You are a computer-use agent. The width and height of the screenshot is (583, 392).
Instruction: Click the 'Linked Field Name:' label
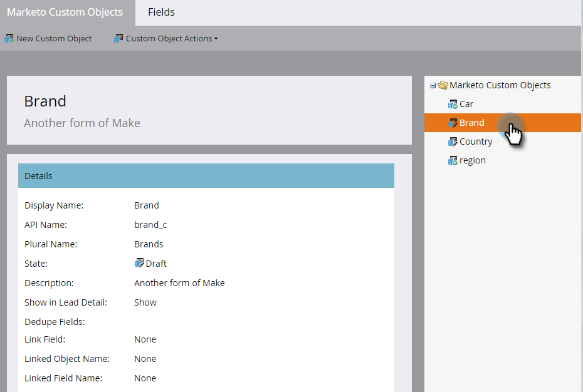[x=63, y=378]
